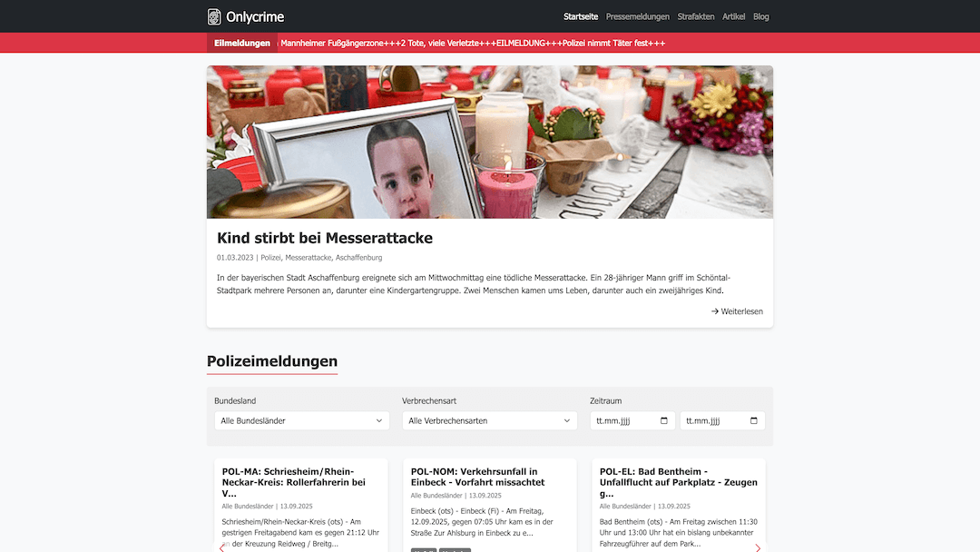Click the left red carousel arrow
This screenshot has height=552, width=980.
(x=220, y=547)
